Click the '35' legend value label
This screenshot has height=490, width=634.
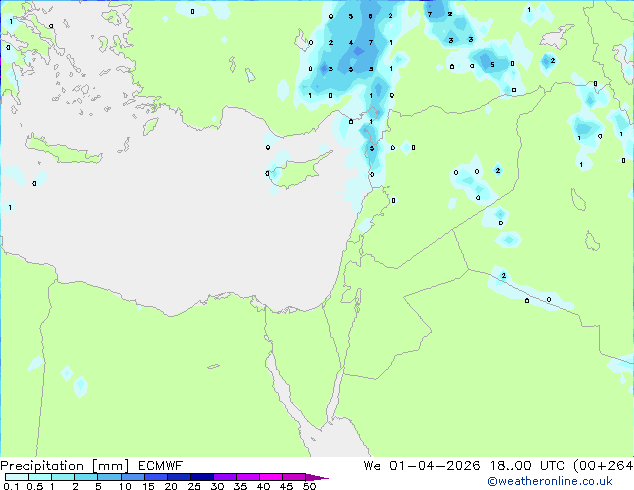point(240,486)
